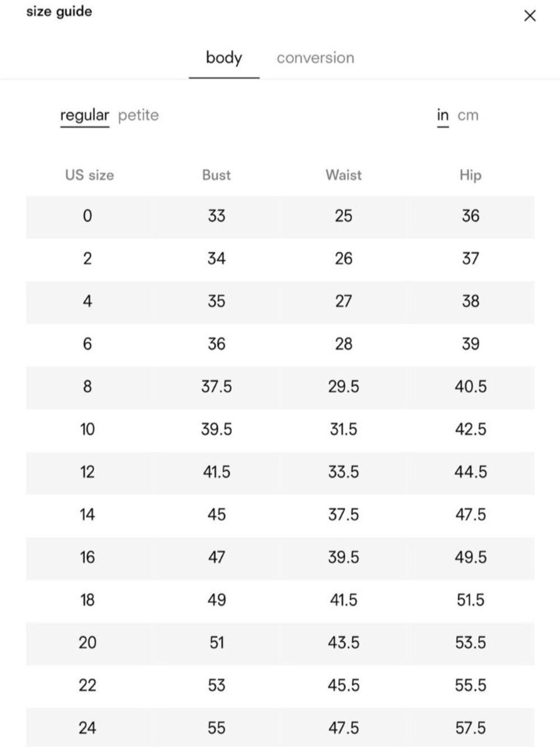This screenshot has height=747, width=560.
Task: Click the Bust column header
Action: tap(217, 175)
